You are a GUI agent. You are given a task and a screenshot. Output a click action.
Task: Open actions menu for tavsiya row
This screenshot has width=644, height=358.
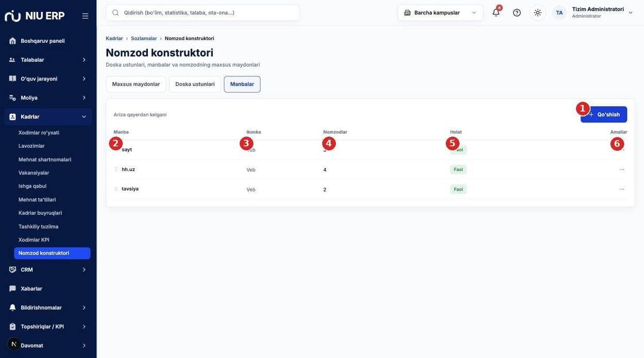click(622, 189)
